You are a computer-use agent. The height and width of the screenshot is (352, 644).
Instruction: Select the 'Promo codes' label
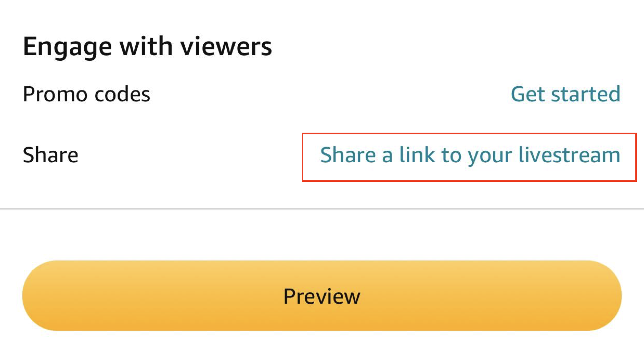tap(86, 94)
